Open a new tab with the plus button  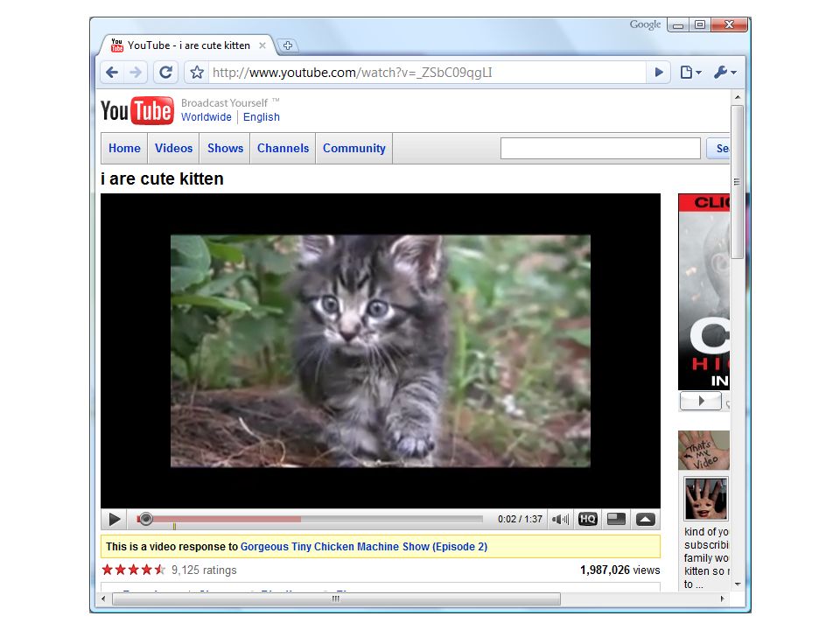tap(288, 45)
